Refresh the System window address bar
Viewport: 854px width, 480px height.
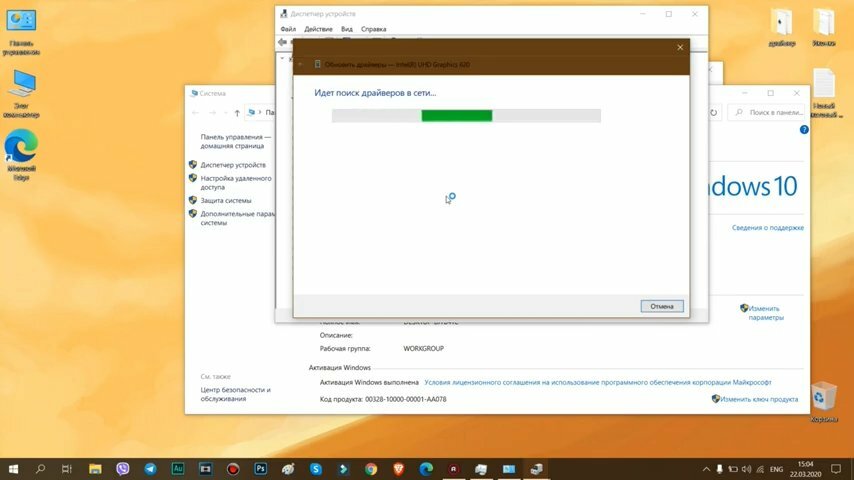[x=713, y=112]
